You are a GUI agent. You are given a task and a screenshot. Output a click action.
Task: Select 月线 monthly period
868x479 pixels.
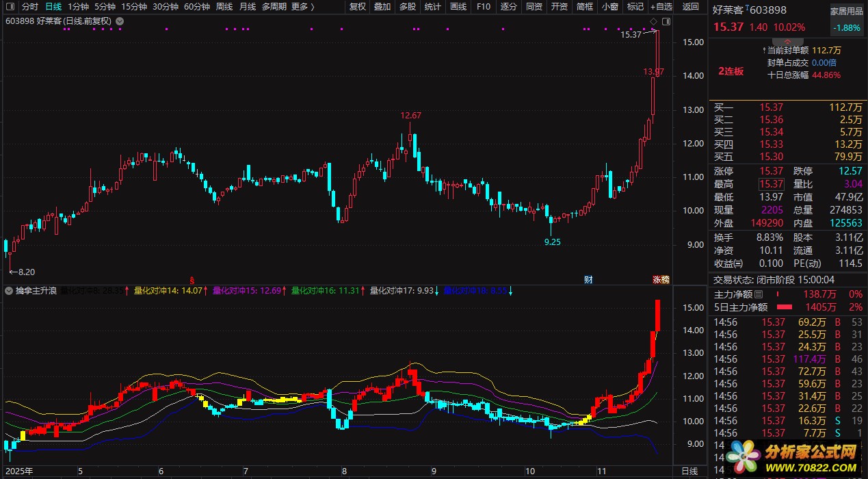pyautogui.click(x=248, y=6)
